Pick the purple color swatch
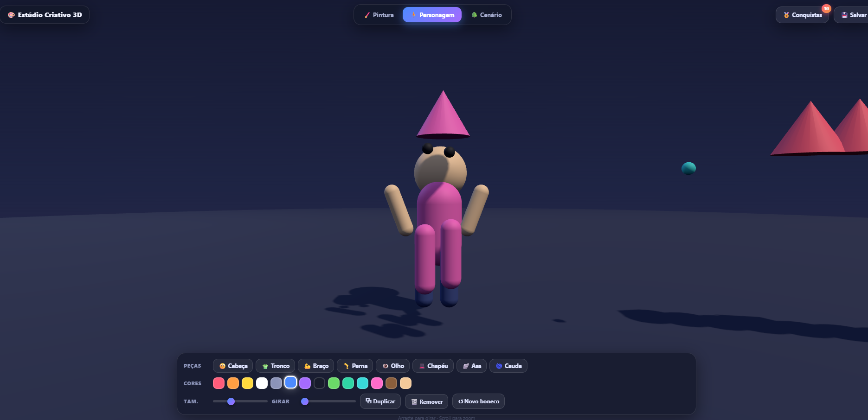This screenshot has height=420, width=868. pyautogui.click(x=305, y=383)
